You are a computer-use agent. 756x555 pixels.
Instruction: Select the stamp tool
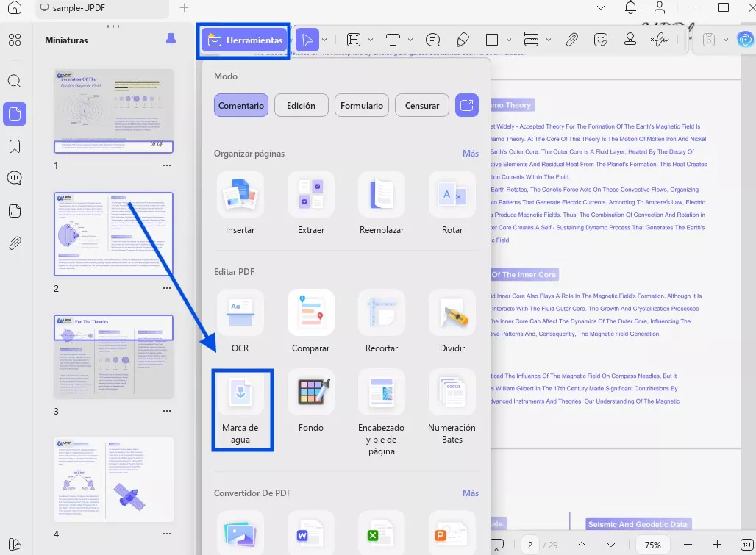(x=630, y=40)
